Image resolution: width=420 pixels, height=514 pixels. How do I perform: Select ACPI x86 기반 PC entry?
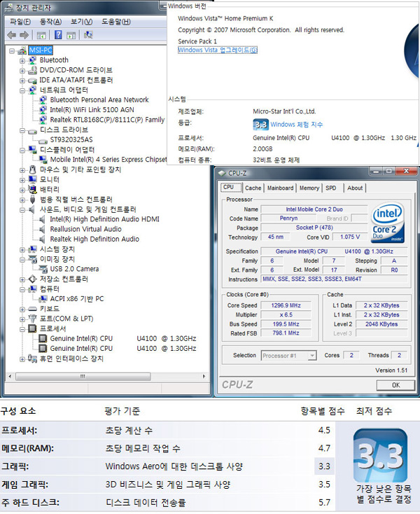(x=77, y=299)
